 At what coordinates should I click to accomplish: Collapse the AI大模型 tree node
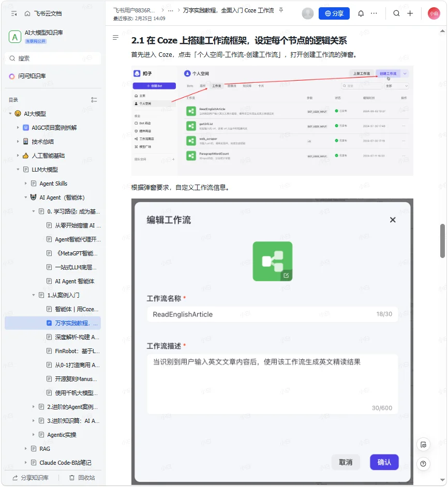point(10,114)
